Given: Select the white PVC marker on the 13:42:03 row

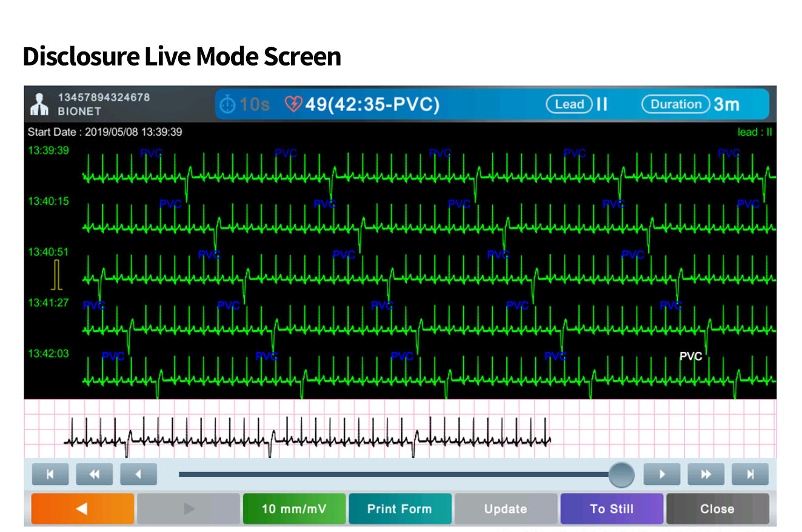Looking at the screenshot, I should [690, 356].
